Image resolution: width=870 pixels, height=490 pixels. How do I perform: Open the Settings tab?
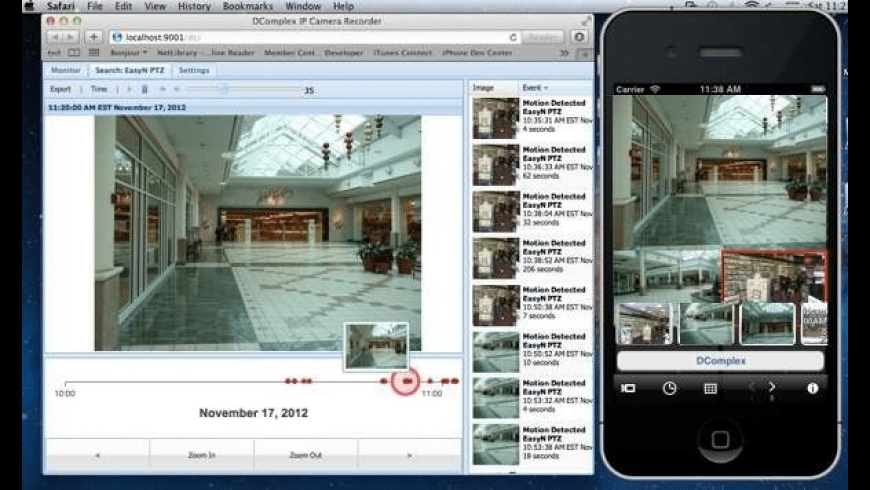coord(194,71)
